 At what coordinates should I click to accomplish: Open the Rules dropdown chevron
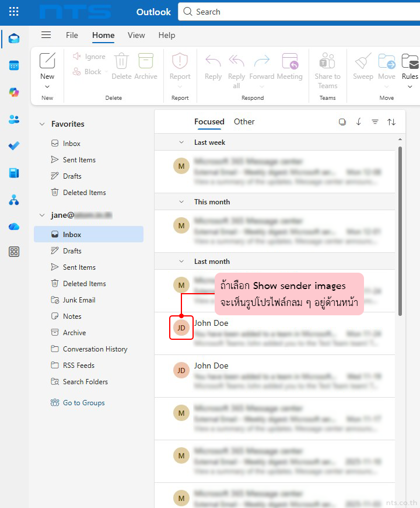pyautogui.click(x=410, y=86)
